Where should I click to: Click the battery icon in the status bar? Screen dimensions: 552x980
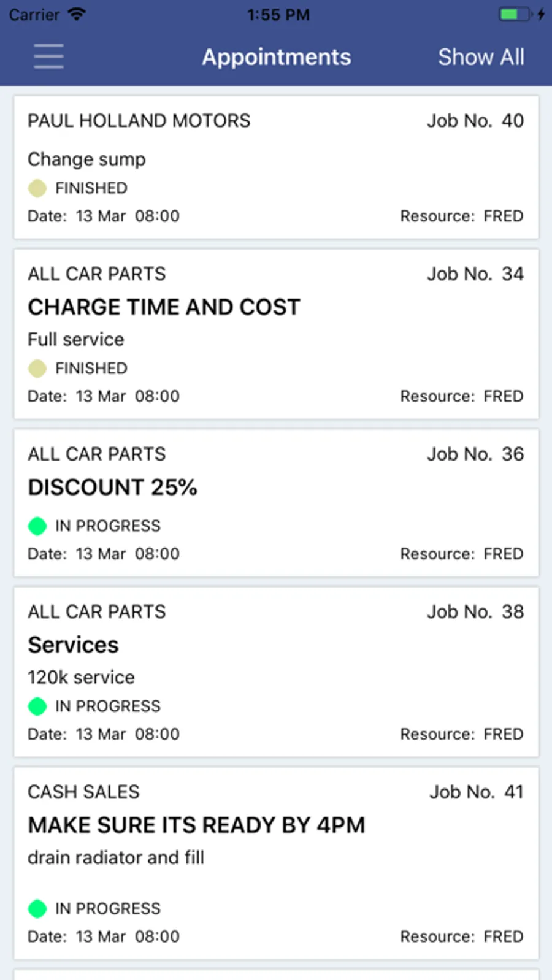click(x=514, y=14)
